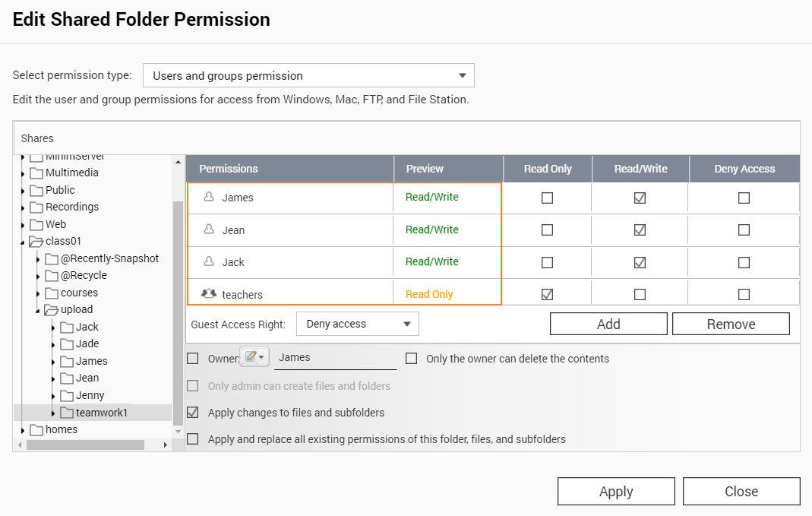The image size is (812, 516).
Task: Click the Add button
Action: 608,324
